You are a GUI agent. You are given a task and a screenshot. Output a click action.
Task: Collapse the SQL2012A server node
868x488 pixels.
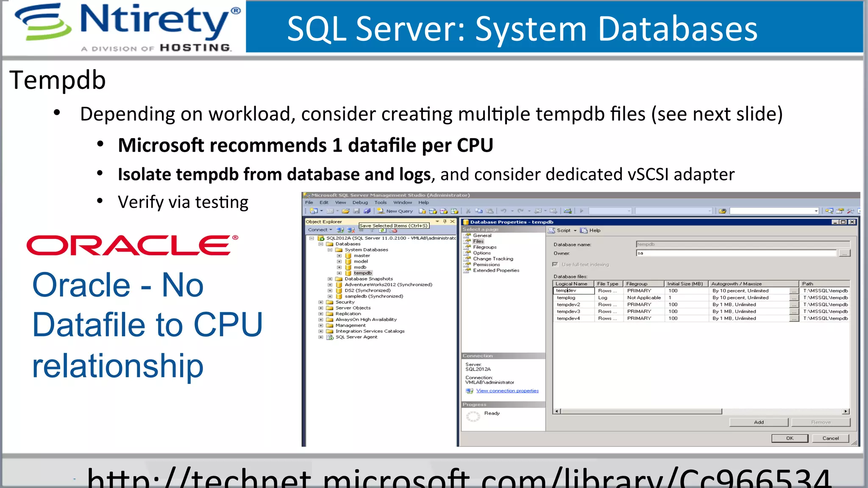[x=312, y=238]
